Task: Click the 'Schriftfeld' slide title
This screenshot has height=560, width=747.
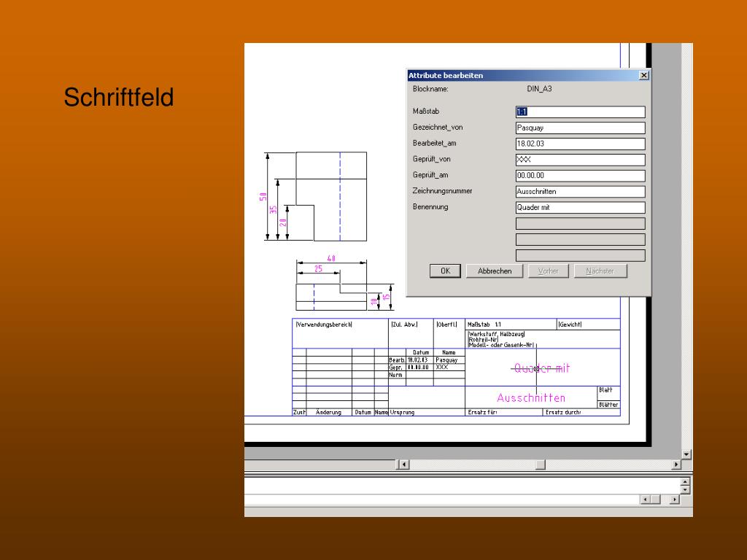Action: click(x=119, y=97)
